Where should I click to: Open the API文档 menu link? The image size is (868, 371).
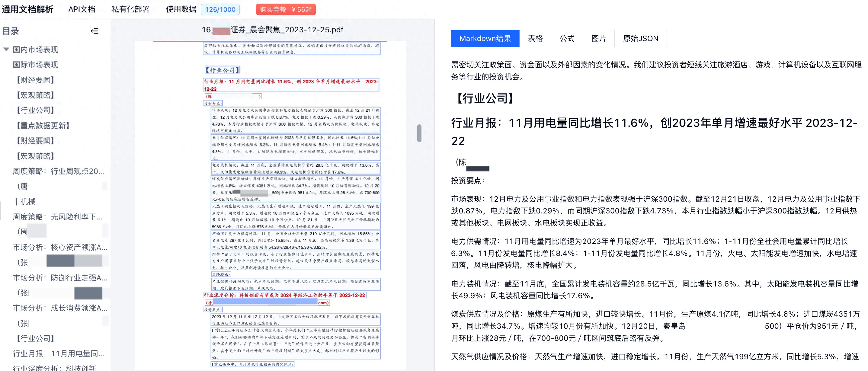82,9
